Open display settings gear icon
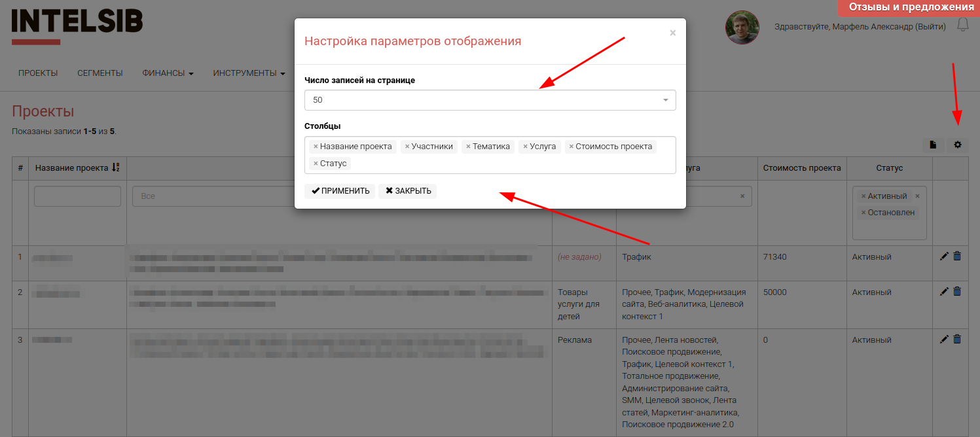The image size is (980, 437). click(x=957, y=145)
